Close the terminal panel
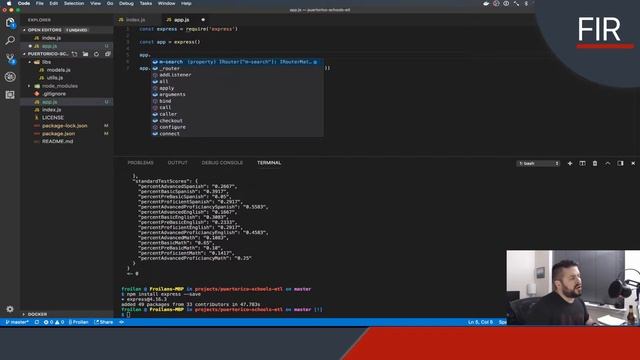640x360 pixels. (633, 163)
